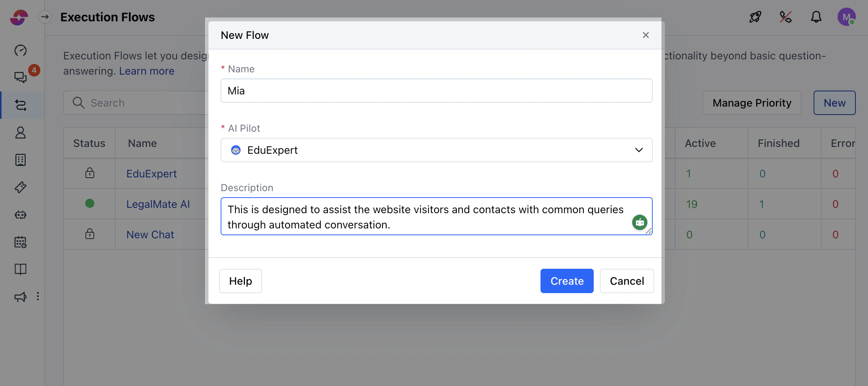The image size is (868, 386).
Task: Click the New Flow dialog title
Action: point(245,35)
